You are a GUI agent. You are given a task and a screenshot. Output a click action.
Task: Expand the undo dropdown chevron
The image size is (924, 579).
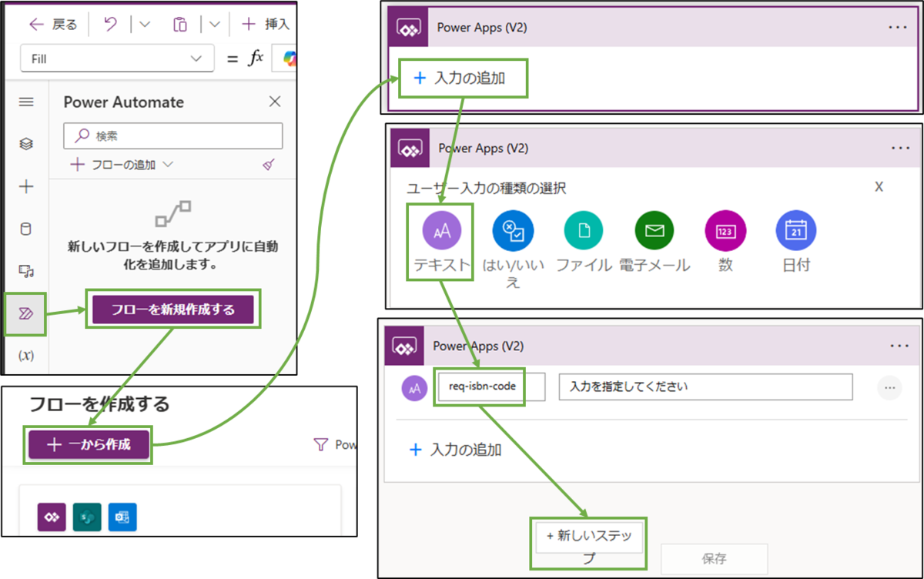pos(144,25)
